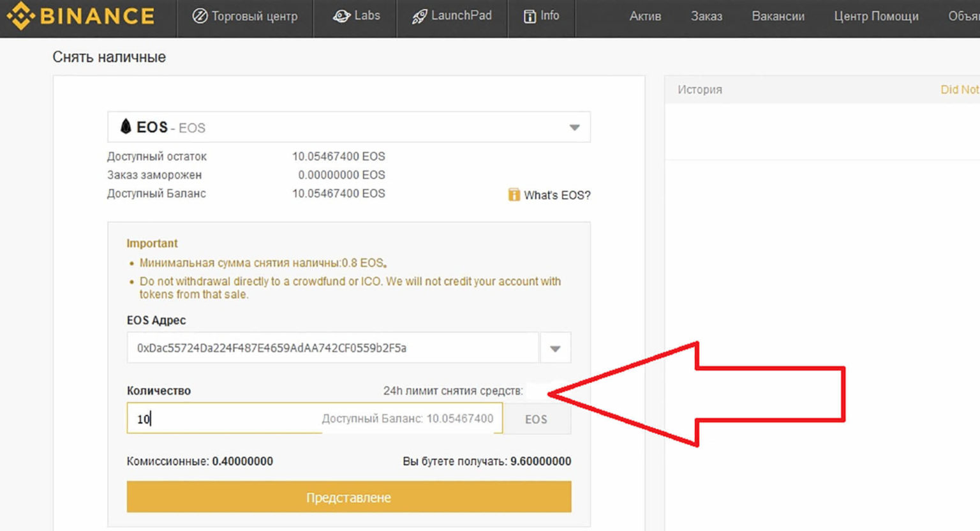The image size is (980, 531).
Task: Click the EOS address input field
Action: coord(332,348)
